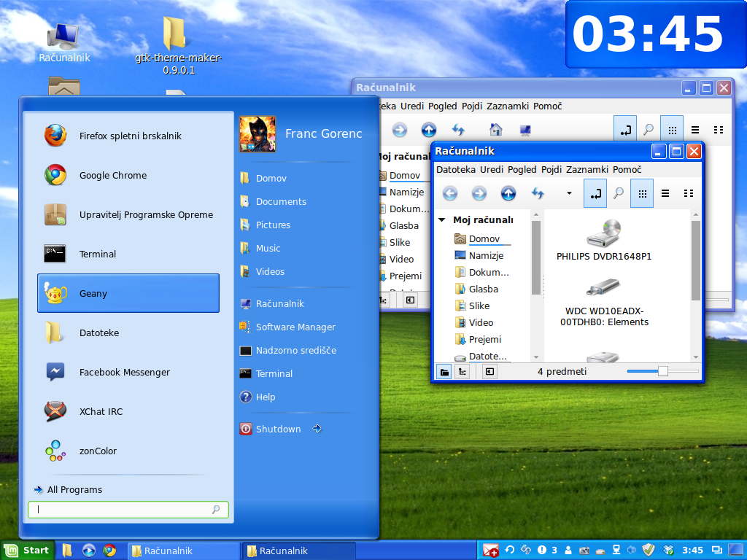
Task: Select the WDC WD10EADX Elements drive
Action: [x=604, y=303]
